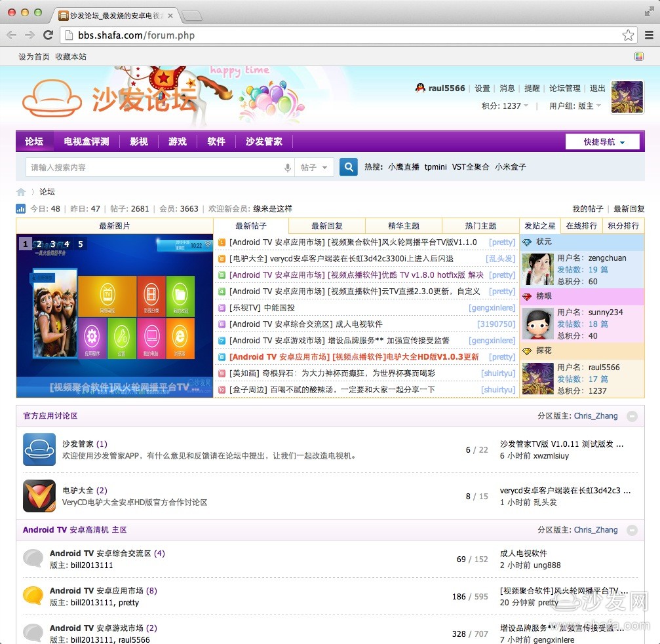Open the 影视 navigation item

139,142
